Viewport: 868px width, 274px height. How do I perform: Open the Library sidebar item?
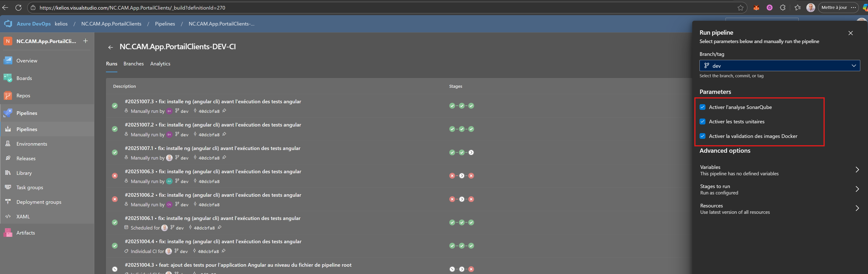24,173
